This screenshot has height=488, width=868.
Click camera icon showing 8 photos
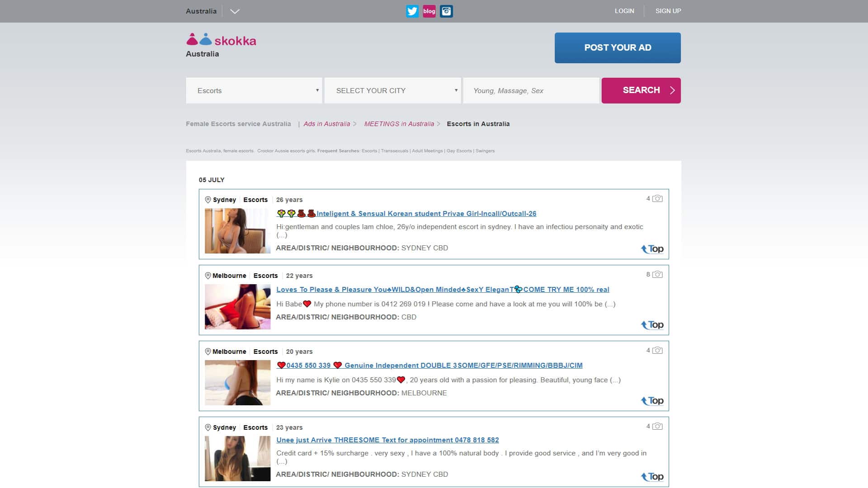[x=657, y=275]
